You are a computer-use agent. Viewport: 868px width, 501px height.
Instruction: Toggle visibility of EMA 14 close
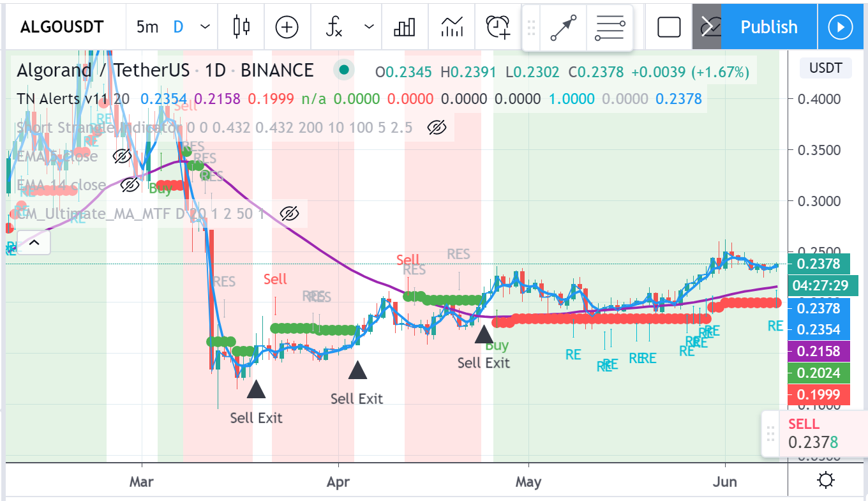(130, 185)
